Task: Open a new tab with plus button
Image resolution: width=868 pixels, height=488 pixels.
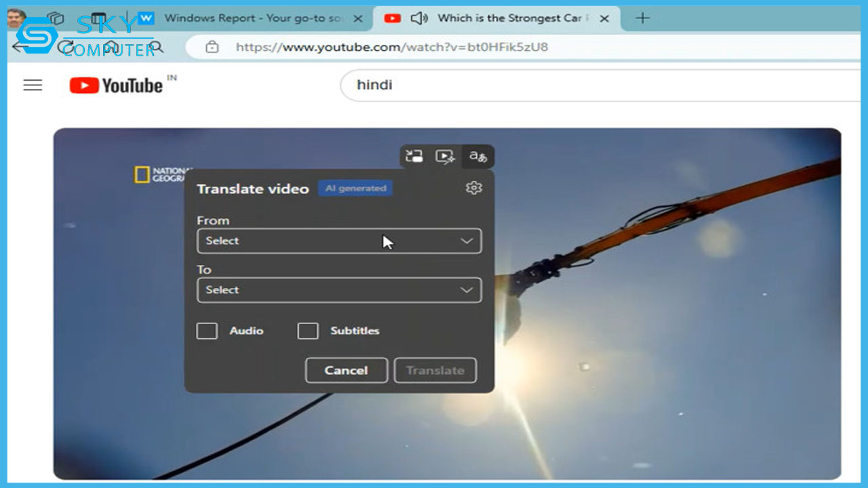Action: click(x=642, y=18)
